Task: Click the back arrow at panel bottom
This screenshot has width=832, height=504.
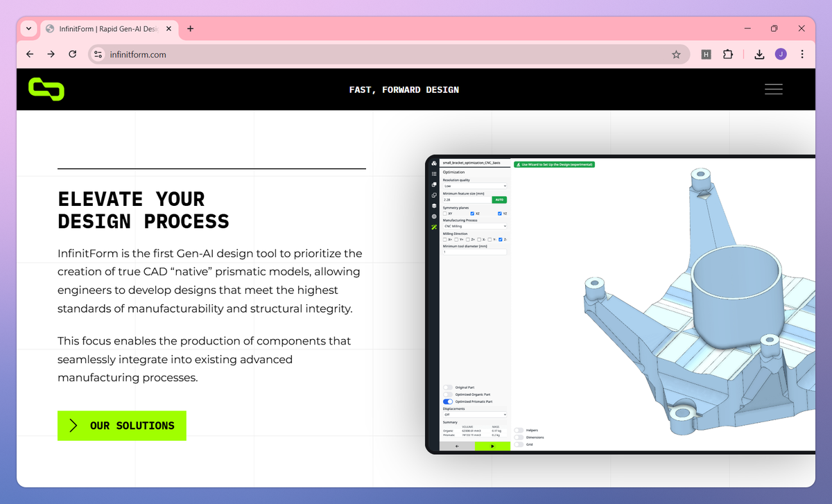Action: 457,446
